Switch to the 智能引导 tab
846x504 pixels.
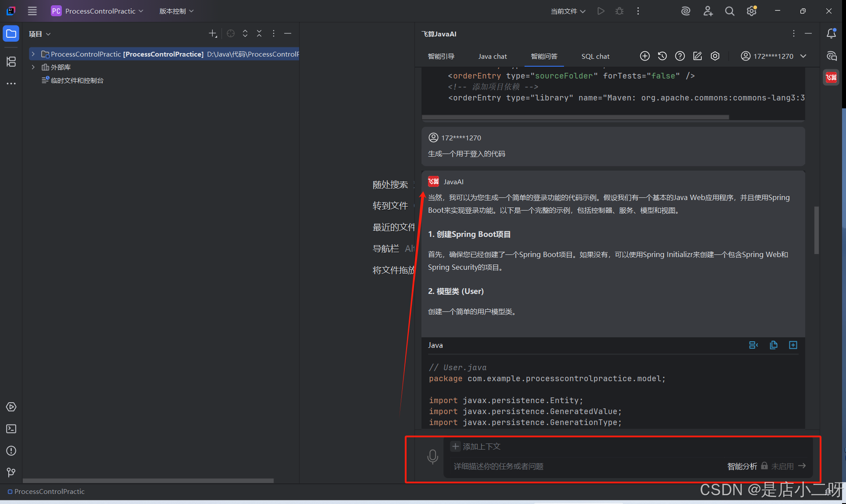tap(441, 56)
